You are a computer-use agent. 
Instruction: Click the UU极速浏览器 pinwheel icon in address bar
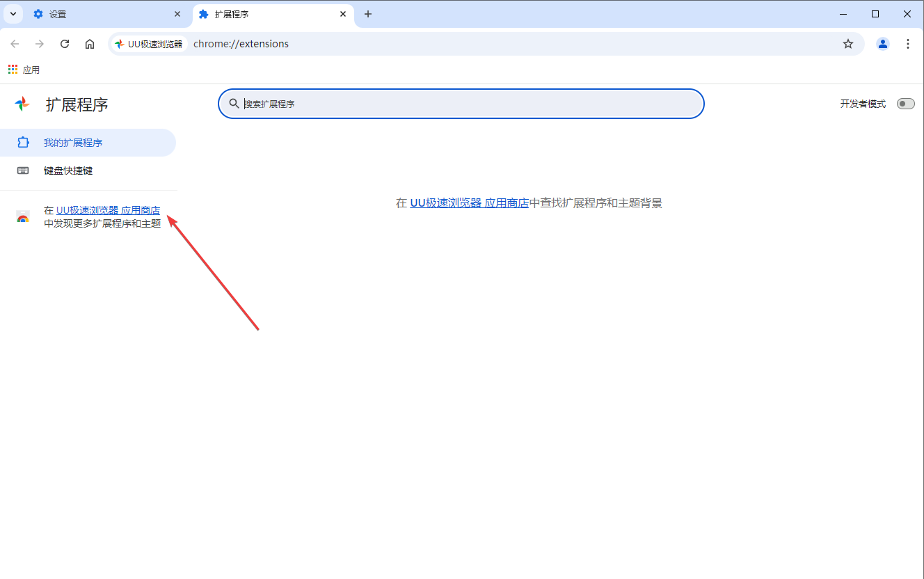point(120,43)
